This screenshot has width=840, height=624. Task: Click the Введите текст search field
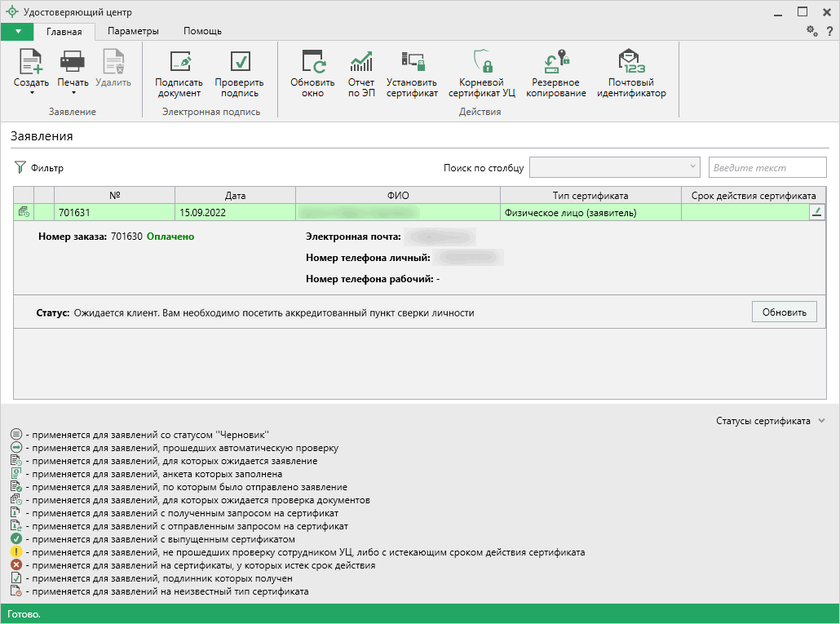[x=767, y=167]
